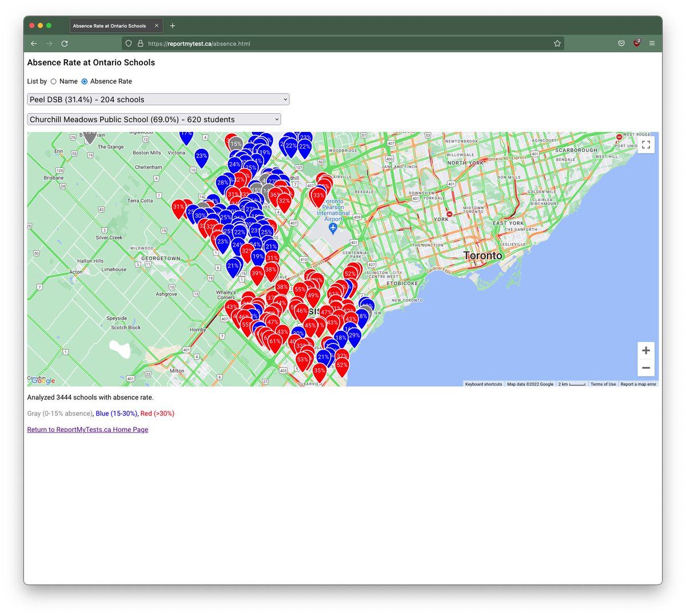Screen dimensions: 686x616
Task: Select the red 39% school pin
Action: click(257, 274)
